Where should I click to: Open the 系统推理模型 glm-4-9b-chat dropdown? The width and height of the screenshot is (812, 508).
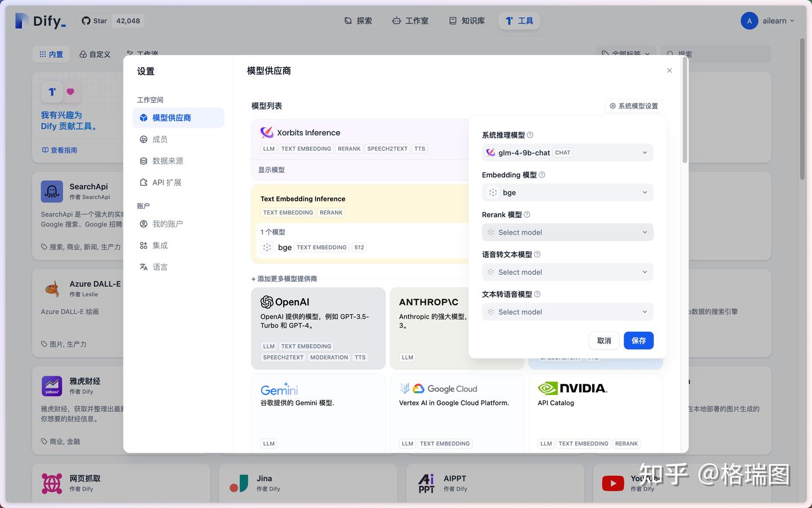point(567,152)
